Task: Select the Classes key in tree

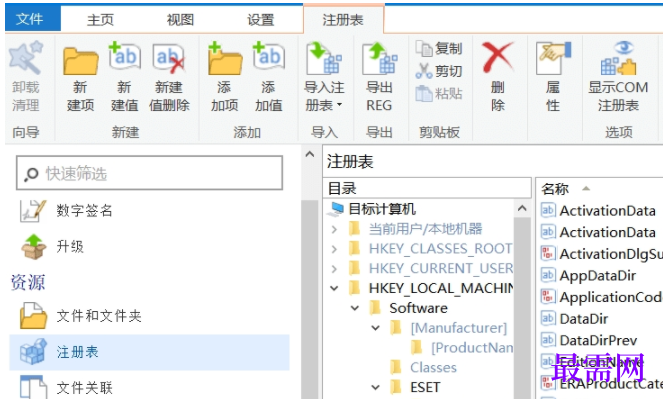Action: tap(433, 367)
